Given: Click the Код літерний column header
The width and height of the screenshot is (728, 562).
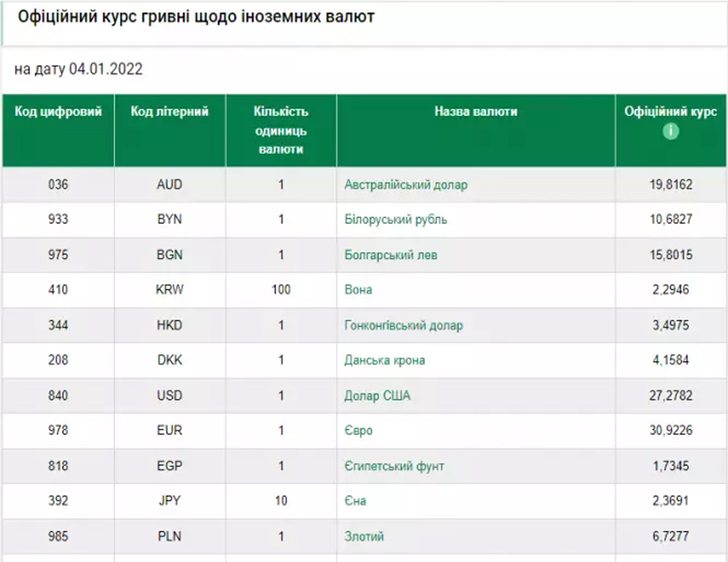Looking at the screenshot, I should (170, 112).
